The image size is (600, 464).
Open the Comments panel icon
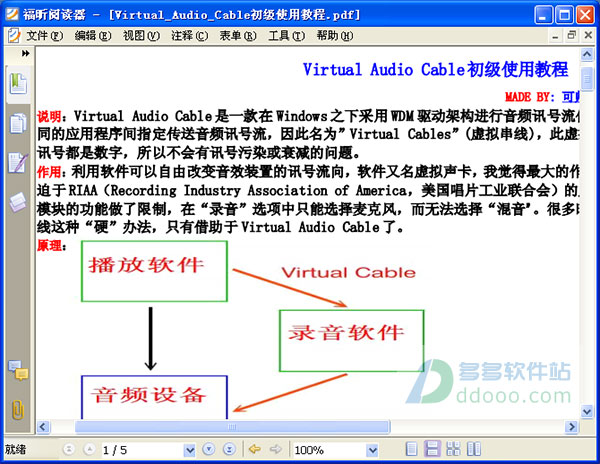[18, 370]
